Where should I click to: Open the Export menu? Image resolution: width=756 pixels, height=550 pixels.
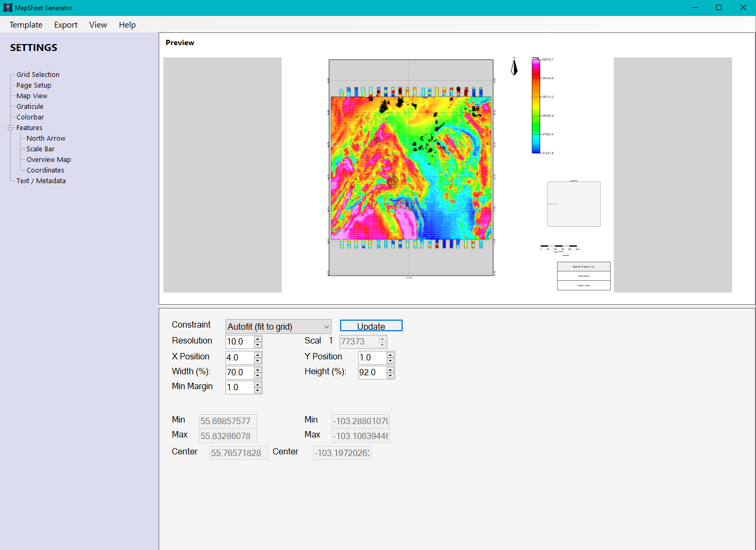pyautogui.click(x=66, y=25)
